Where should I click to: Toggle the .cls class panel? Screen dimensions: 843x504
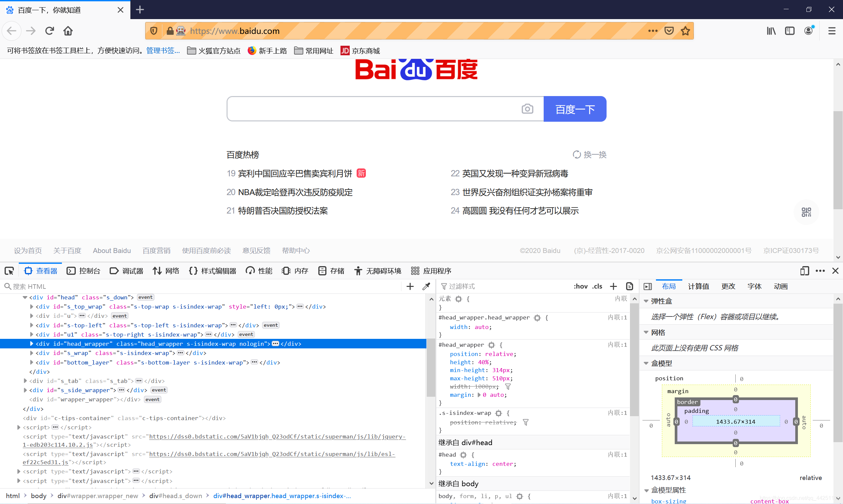[x=597, y=286]
